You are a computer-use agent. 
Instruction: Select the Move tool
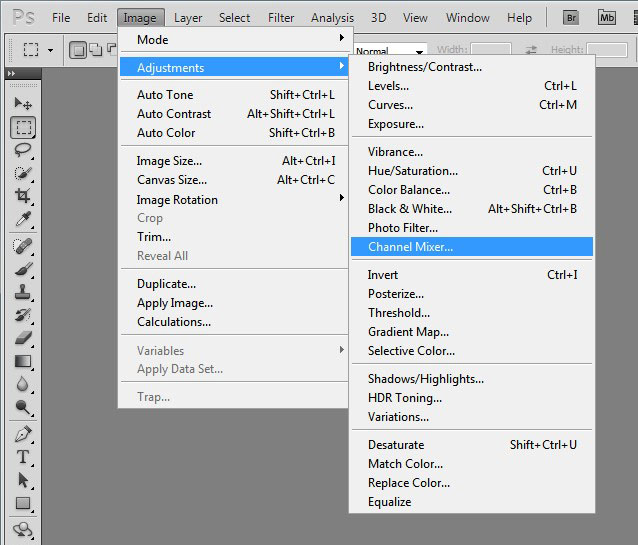click(23, 104)
